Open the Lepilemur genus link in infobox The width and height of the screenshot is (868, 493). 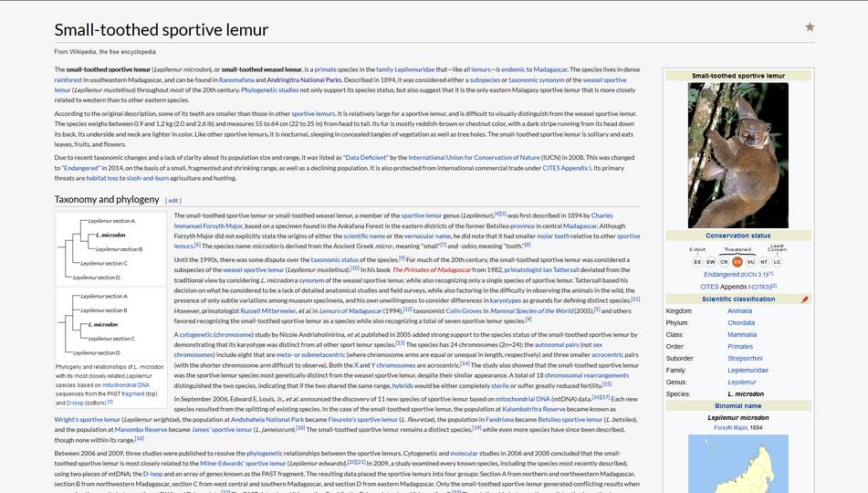click(742, 383)
